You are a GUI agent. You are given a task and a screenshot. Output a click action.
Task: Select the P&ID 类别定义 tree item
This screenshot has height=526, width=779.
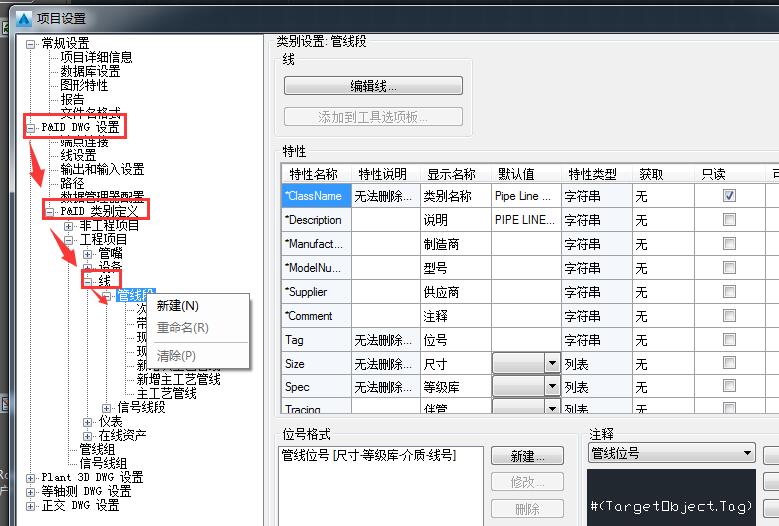(x=99, y=211)
